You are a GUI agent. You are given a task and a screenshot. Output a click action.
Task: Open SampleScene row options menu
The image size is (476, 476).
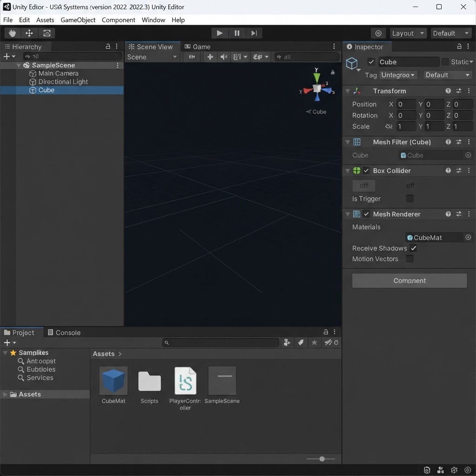[x=118, y=65]
